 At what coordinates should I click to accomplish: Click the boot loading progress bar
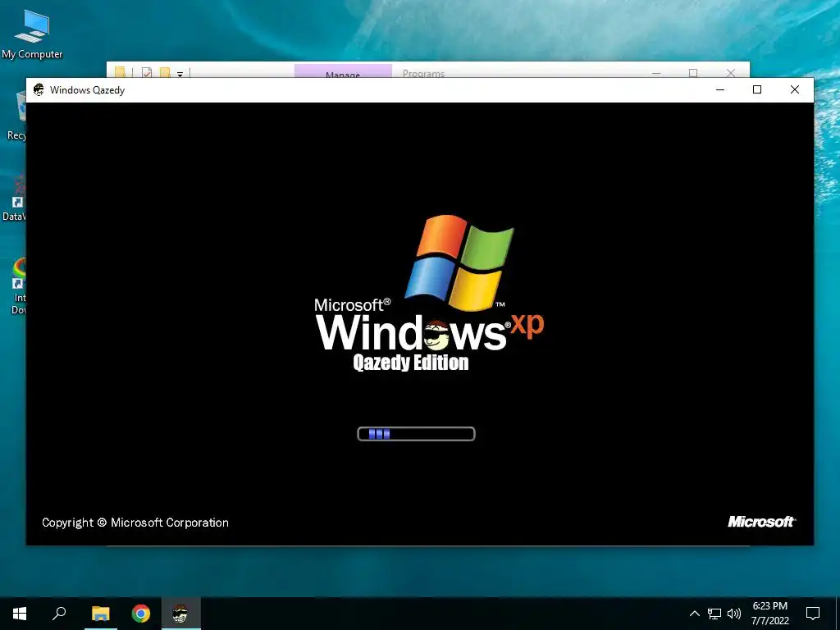(x=416, y=434)
